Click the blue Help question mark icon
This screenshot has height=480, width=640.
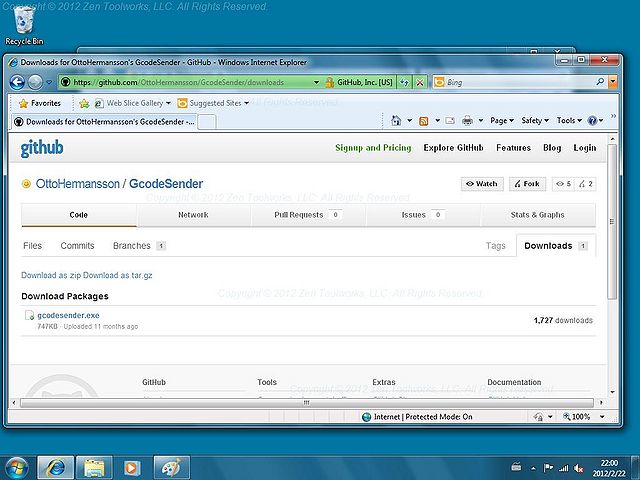592,120
